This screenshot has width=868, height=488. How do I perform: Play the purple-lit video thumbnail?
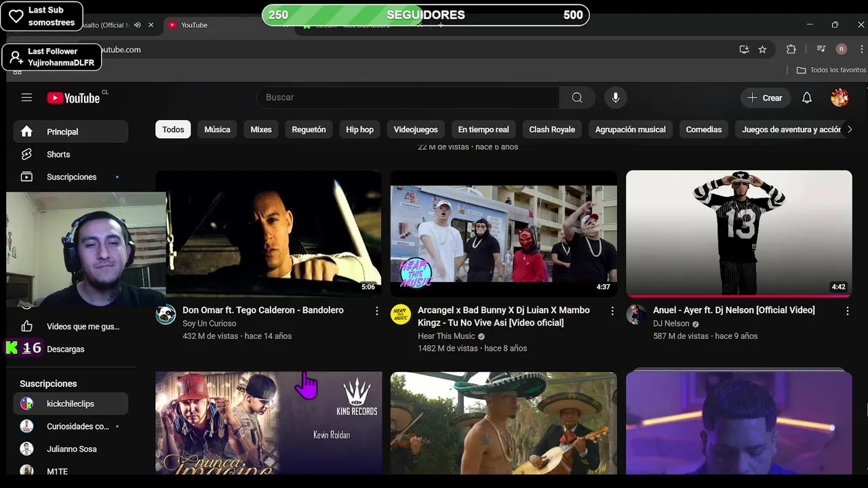[x=738, y=423]
